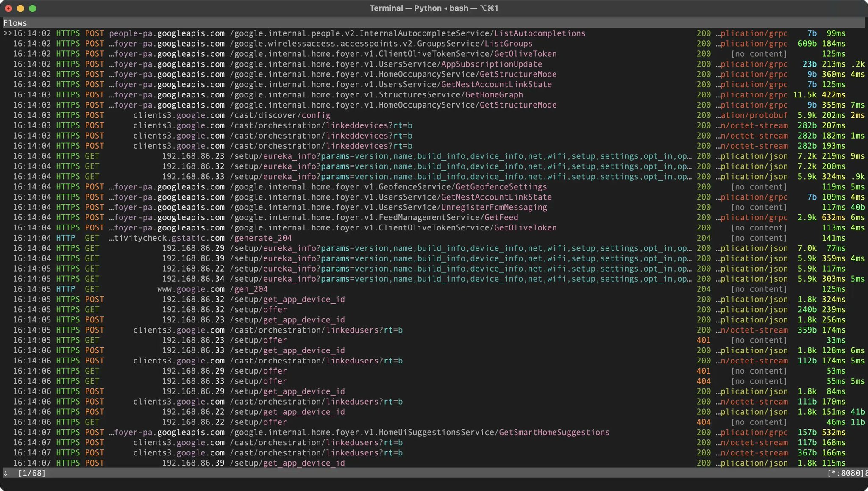Click the 46ms duration in the 192.168.86.22 offer row
The image size is (868, 491).
(x=836, y=422)
